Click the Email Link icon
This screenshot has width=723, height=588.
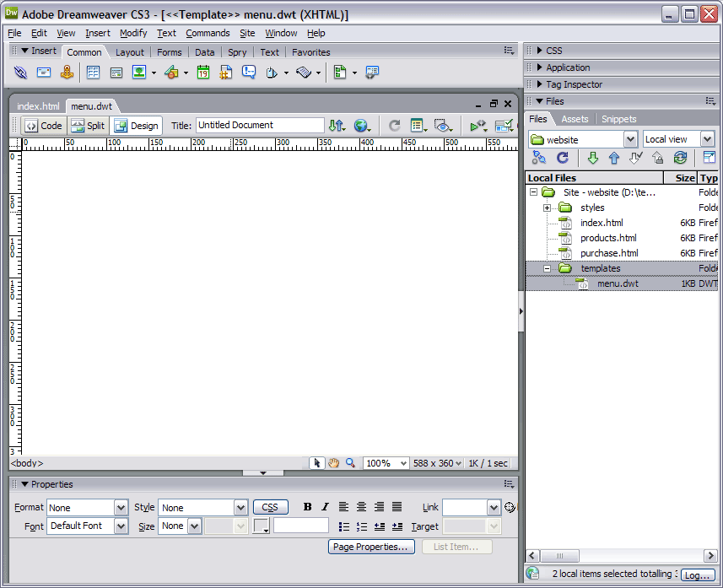(x=44, y=73)
